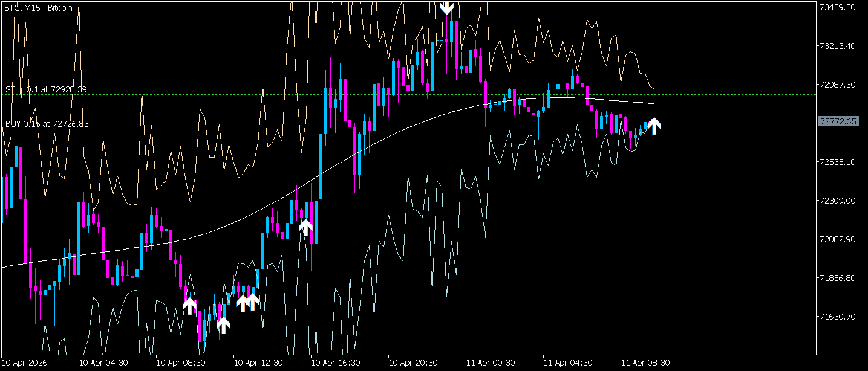Select the SELL 0.1 at 72928.39 order label
The image size is (868, 371).
(46, 89)
